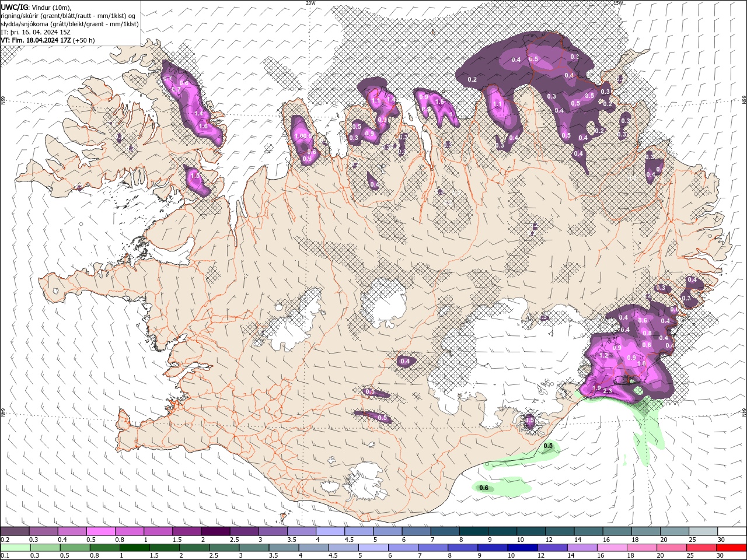Click the 0.5 value in coastal green patch

point(548,446)
